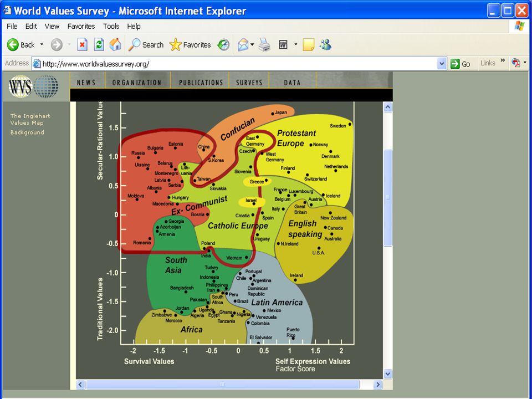Print page using printer icon
Viewport: 532px width, 399px height.
click(x=265, y=45)
